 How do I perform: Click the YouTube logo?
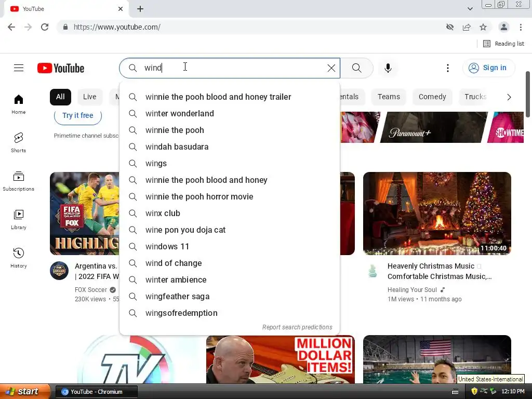point(61,68)
